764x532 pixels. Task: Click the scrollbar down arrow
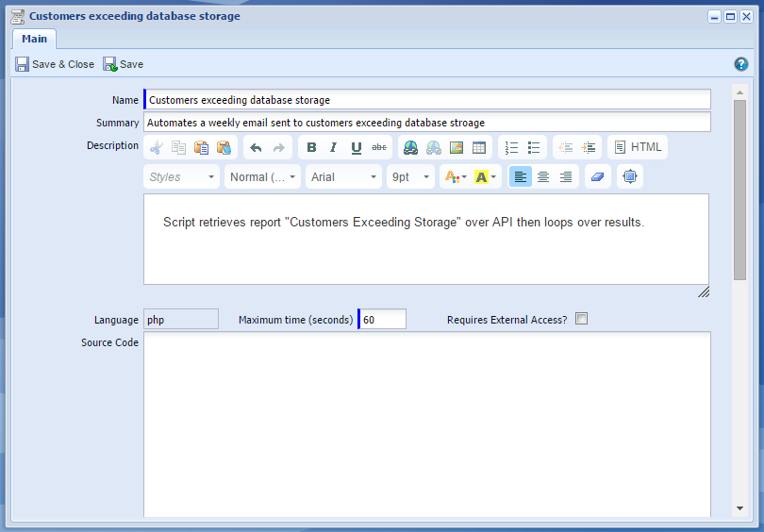click(x=739, y=508)
